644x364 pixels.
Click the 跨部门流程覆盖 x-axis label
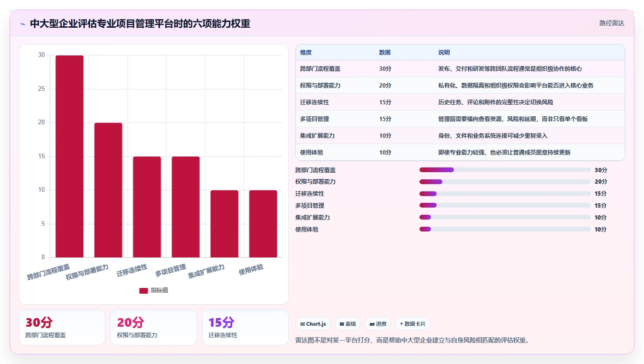tap(48, 271)
